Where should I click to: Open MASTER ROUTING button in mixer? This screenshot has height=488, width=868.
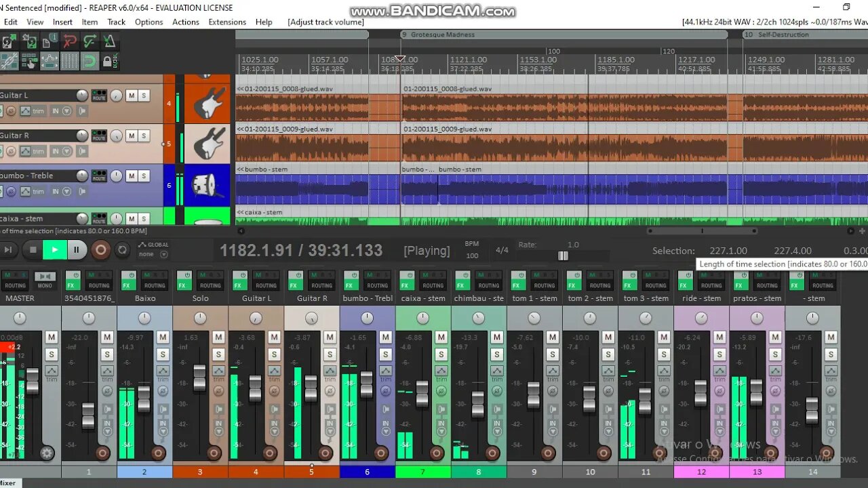(15, 281)
